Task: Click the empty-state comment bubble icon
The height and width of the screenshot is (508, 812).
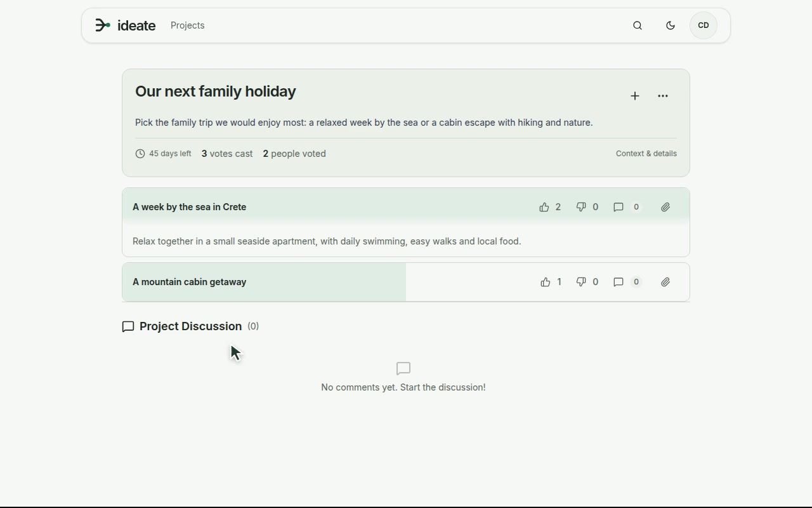Action: [x=403, y=368]
